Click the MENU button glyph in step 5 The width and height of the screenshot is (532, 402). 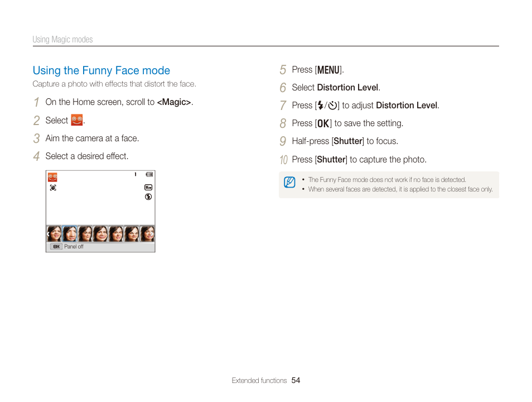tap(329, 70)
